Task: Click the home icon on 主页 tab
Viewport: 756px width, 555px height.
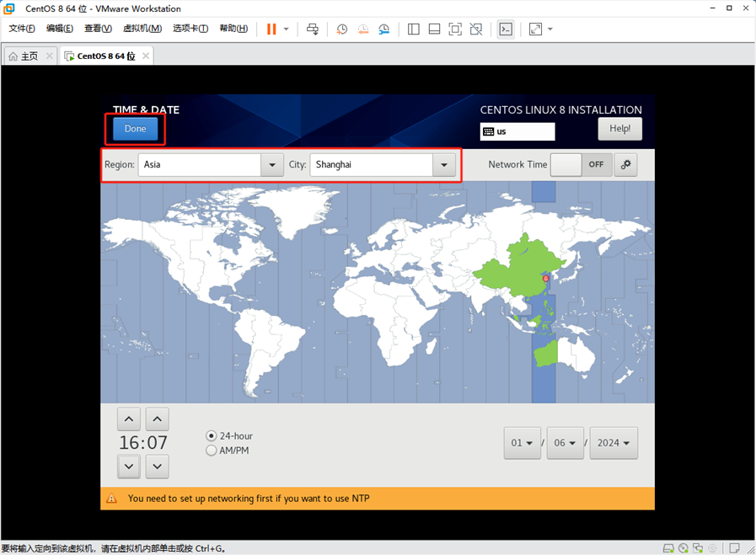Action: [x=13, y=56]
